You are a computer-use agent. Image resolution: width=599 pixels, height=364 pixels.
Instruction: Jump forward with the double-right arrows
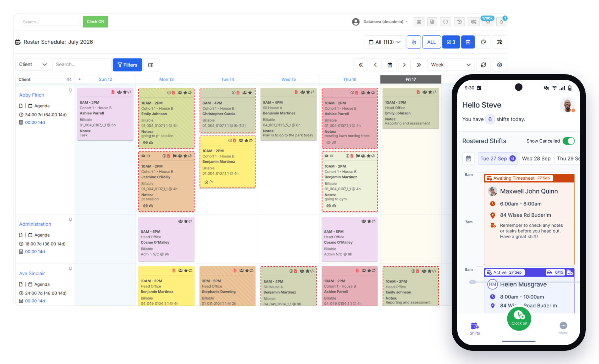coord(419,65)
